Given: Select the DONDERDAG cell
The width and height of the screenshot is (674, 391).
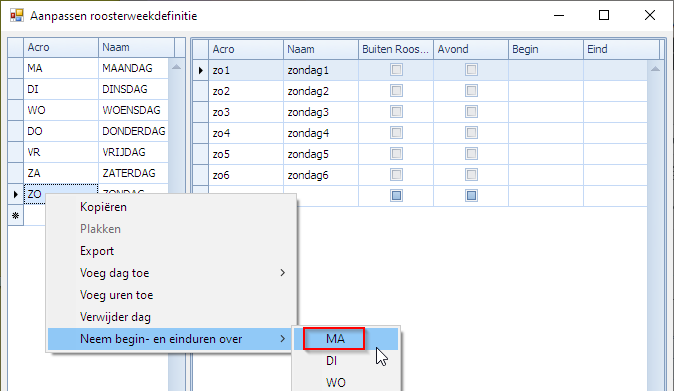Looking at the screenshot, I should 133,131.
